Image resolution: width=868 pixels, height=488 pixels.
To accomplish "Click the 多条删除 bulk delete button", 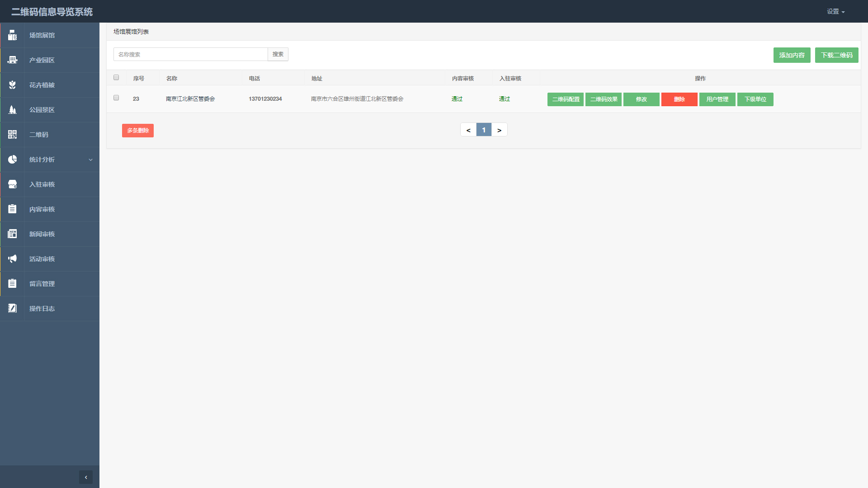I will [x=138, y=131].
